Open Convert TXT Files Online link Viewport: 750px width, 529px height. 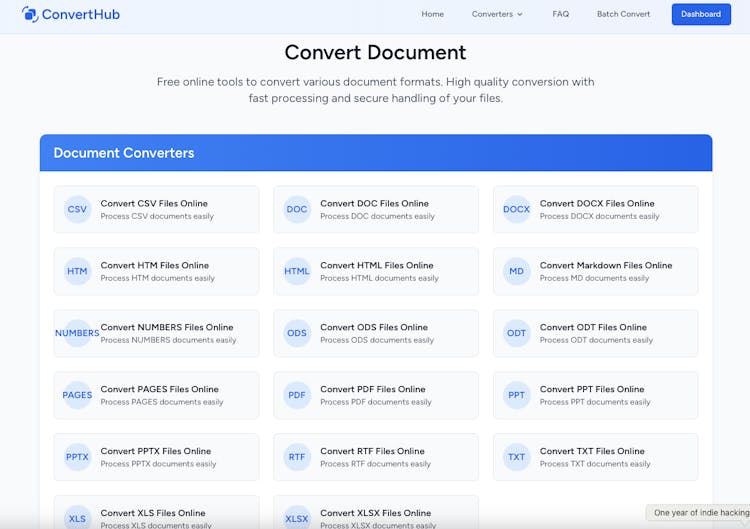point(592,452)
